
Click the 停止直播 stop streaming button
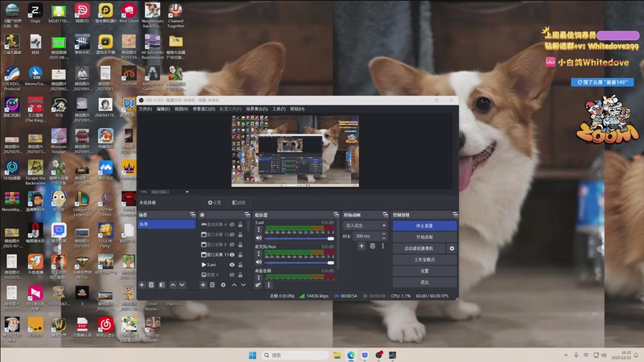424,226
